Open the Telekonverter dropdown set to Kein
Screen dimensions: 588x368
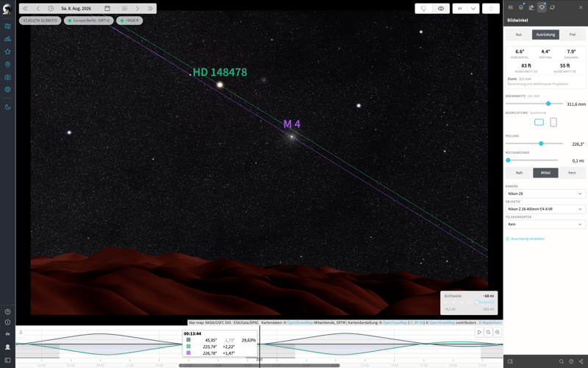[545, 224]
